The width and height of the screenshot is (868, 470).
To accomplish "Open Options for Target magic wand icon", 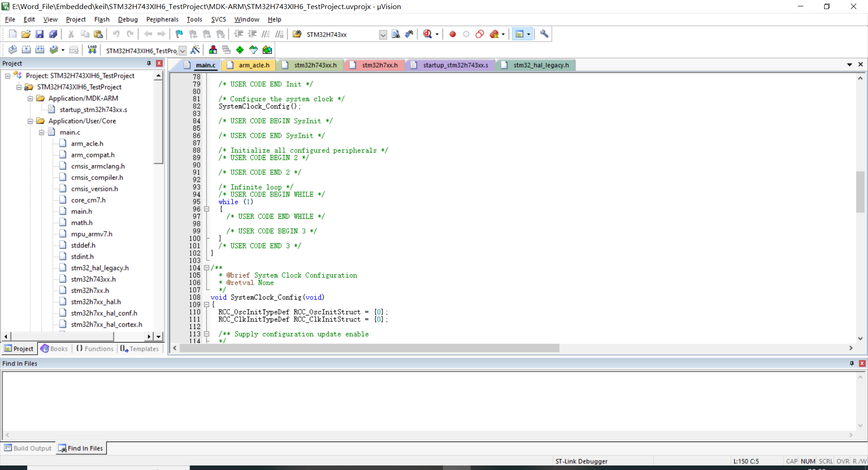I will pyautogui.click(x=195, y=50).
